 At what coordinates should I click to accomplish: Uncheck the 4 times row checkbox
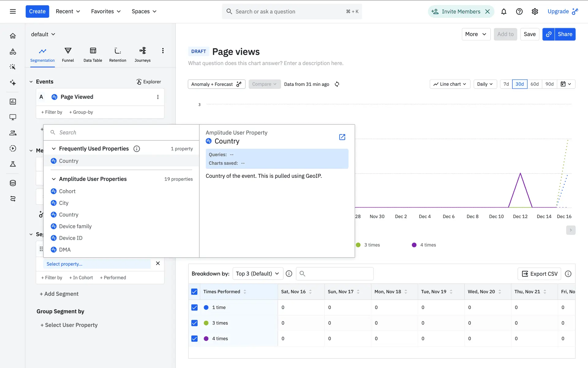pos(194,339)
